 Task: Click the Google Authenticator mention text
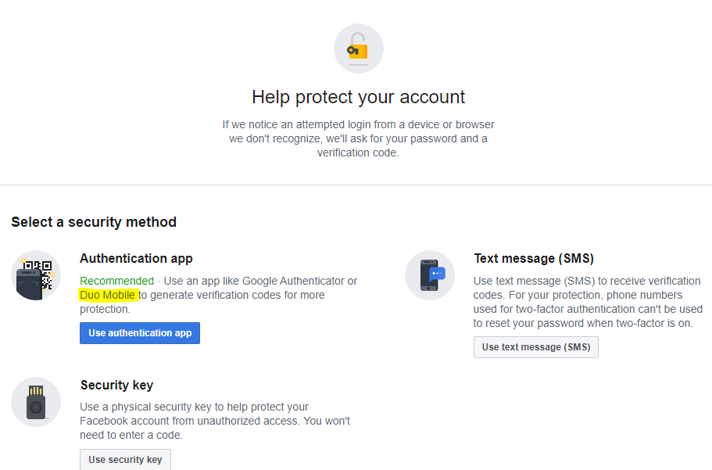coord(294,281)
